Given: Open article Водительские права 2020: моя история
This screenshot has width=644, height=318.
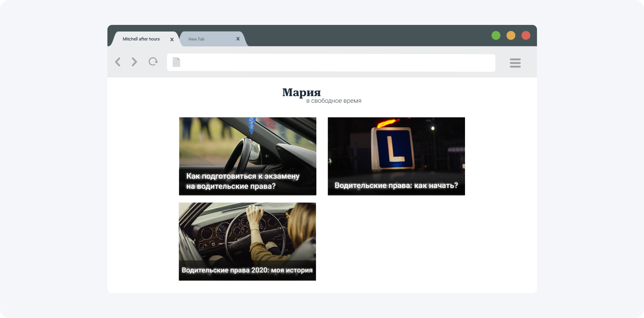Looking at the screenshot, I should pyautogui.click(x=247, y=270).
